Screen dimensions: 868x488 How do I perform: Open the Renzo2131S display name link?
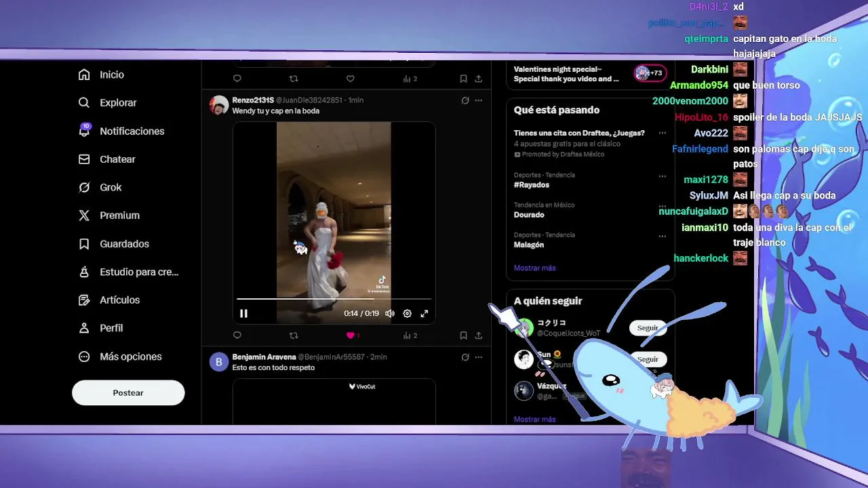point(253,100)
